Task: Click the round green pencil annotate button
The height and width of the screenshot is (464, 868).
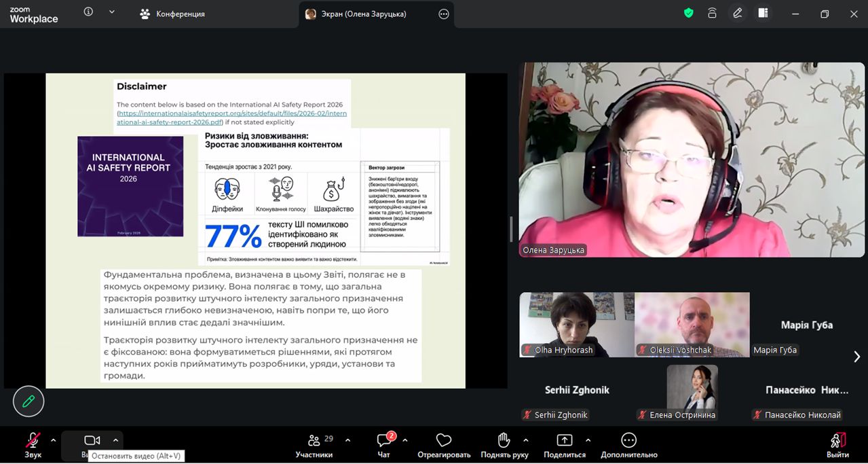Action: 29,401
